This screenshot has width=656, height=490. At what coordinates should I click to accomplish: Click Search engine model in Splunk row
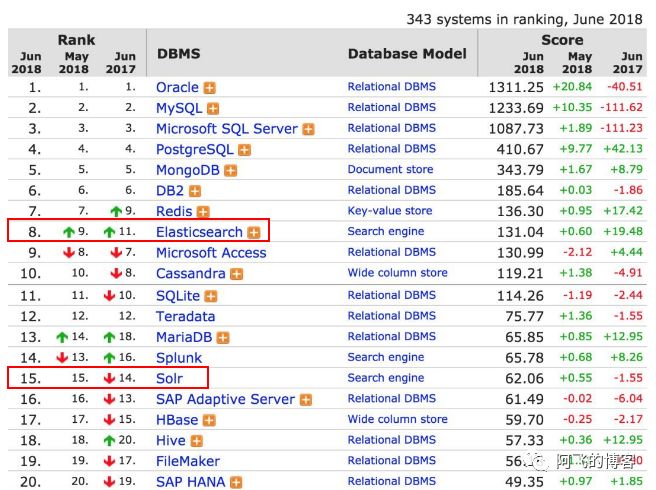click(x=386, y=357)
